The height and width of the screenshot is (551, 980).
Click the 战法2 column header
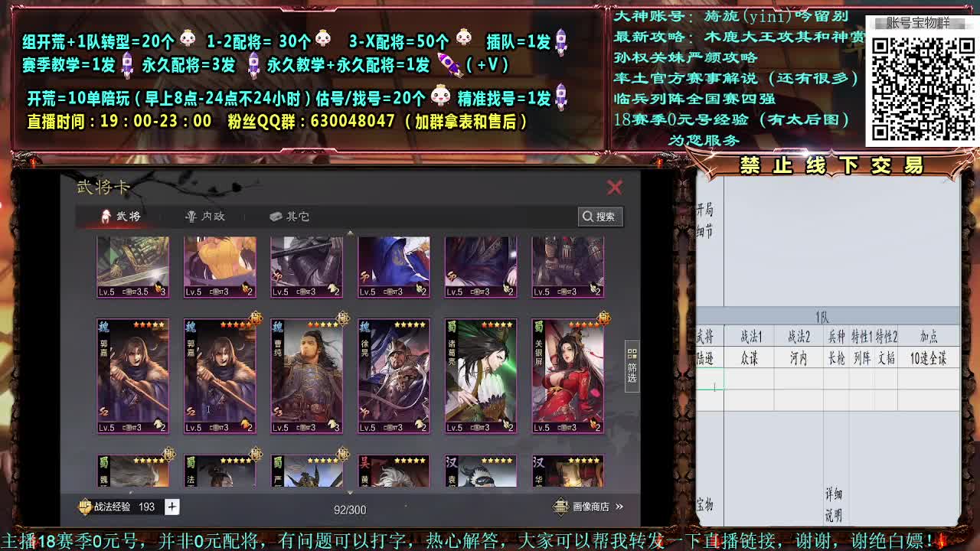[799, 337]
